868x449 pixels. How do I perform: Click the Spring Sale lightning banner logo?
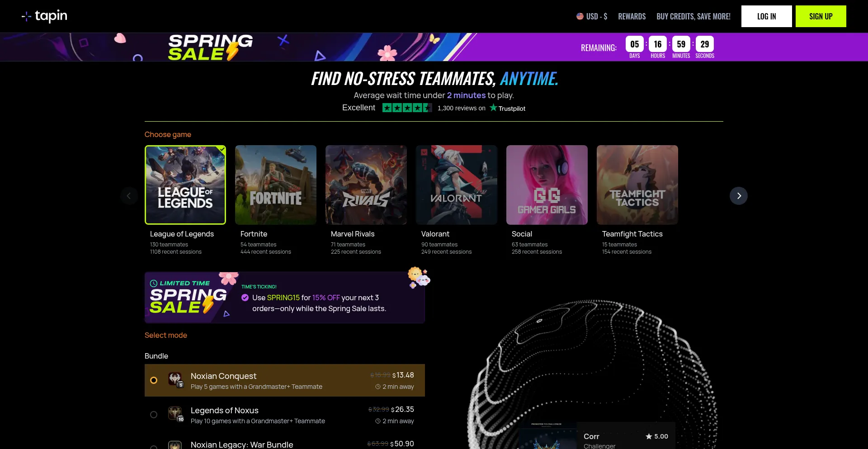210,47
